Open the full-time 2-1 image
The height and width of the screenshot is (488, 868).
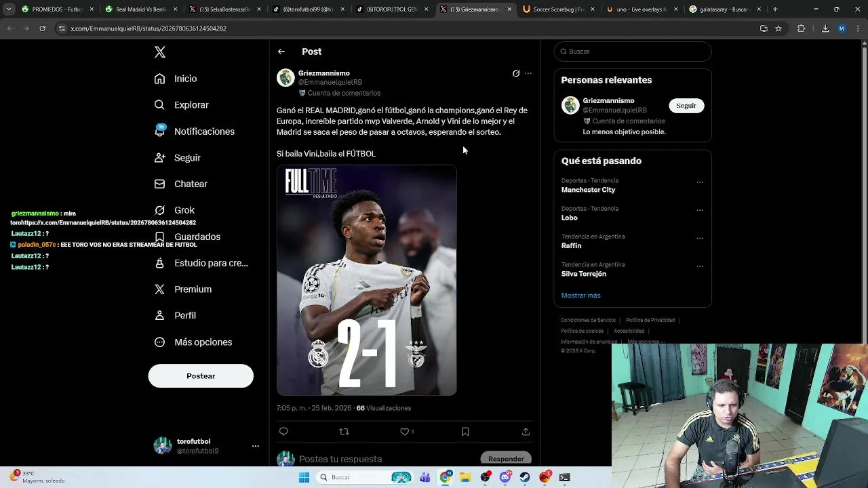click(367, 280)
